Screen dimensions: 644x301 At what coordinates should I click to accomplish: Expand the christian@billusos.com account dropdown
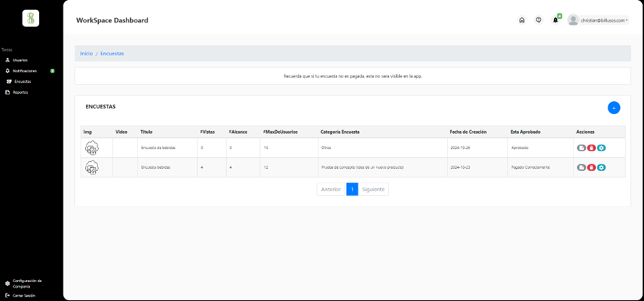tap(598, 20)
